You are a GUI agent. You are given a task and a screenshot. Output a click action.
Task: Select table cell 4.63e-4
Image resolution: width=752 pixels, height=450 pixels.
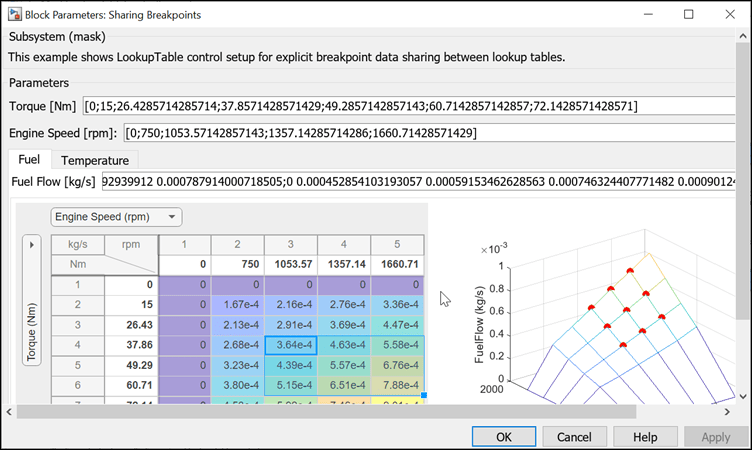(344, 345)
